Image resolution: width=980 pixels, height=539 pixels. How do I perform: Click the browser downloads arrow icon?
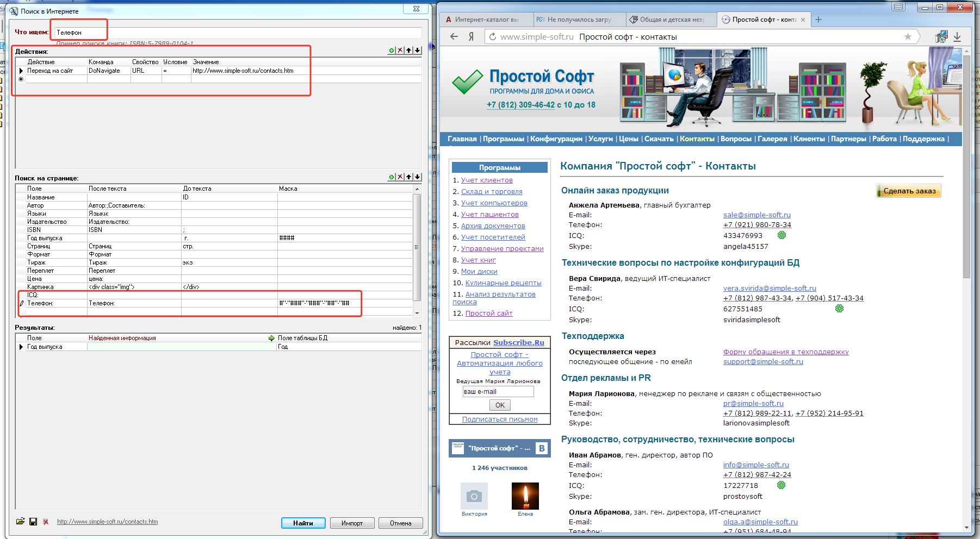click(x=957, y=37)
